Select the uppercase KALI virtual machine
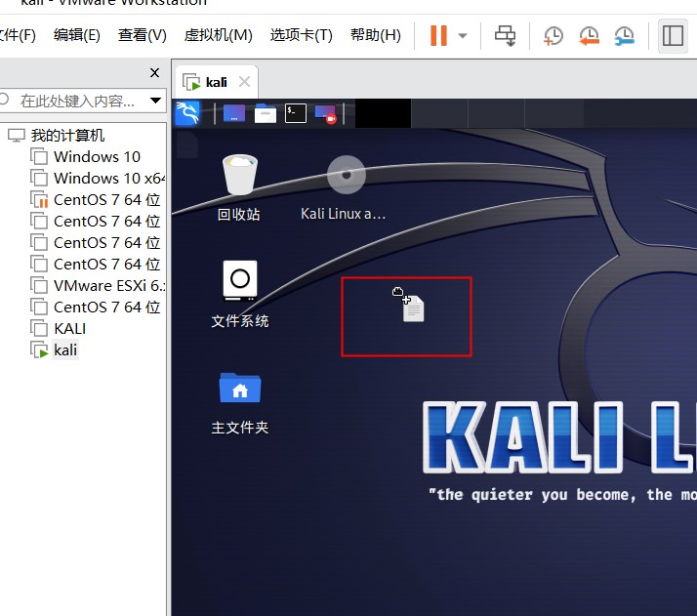The height and width of the screenshot is (616, 697). [x=59, y=328]
